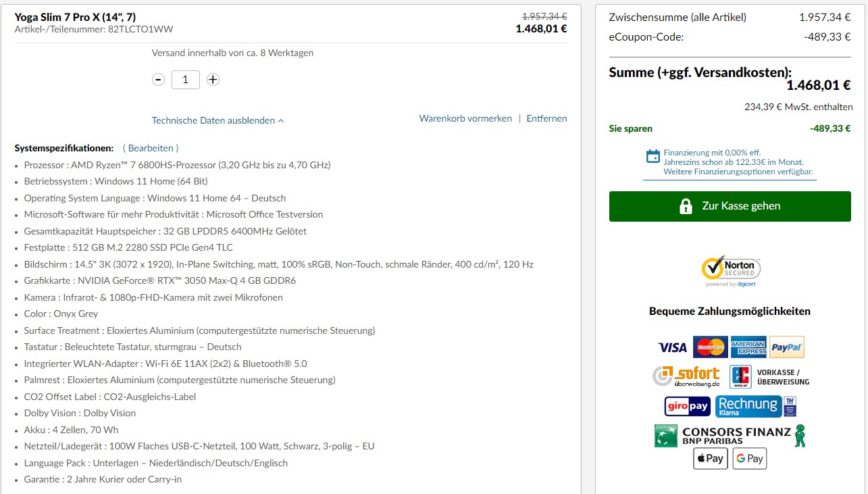Click the PayPal payment logo
The height and width of the screenshot is (494, 868).
coord(787,347)
